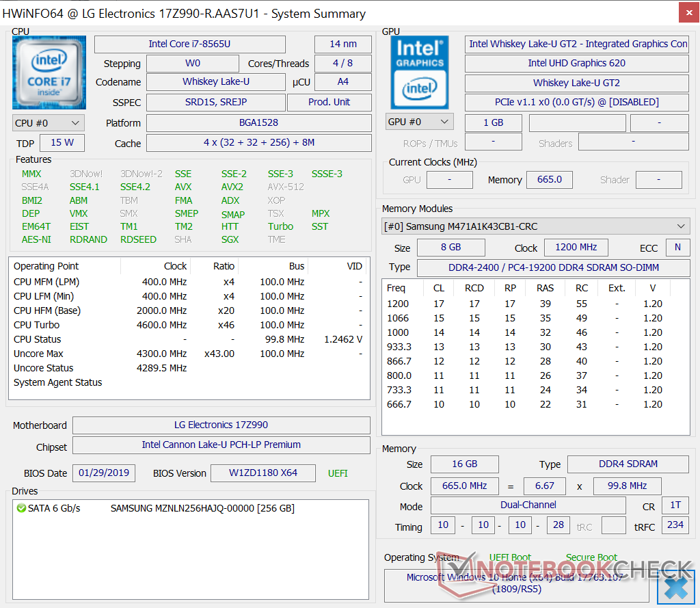Viewport: 700px width, 608px height.
Task: Click the RDSEED feature label
Action: [138, 239]
